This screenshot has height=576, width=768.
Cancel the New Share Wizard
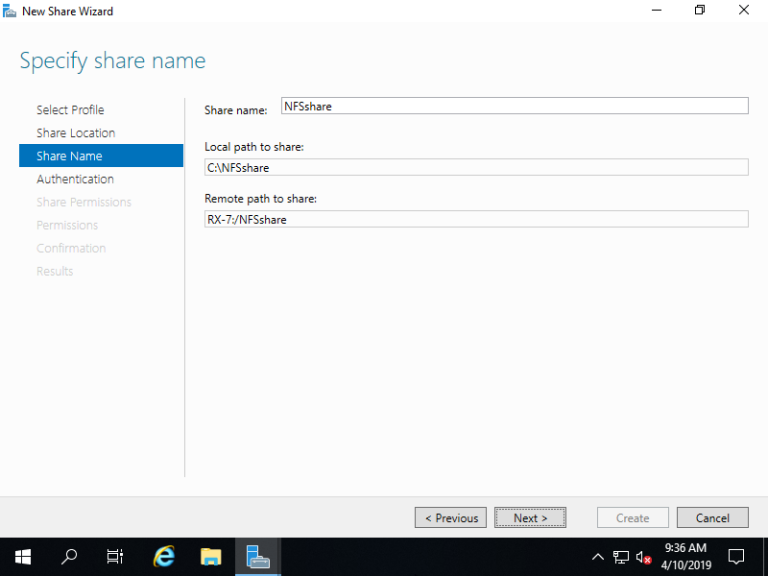712,518
